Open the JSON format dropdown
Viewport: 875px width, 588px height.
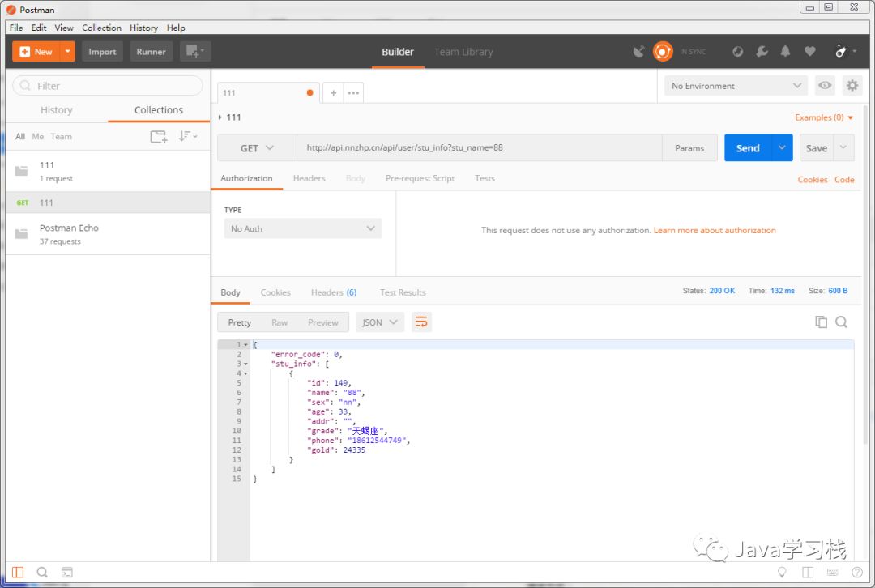coord(380,322)
